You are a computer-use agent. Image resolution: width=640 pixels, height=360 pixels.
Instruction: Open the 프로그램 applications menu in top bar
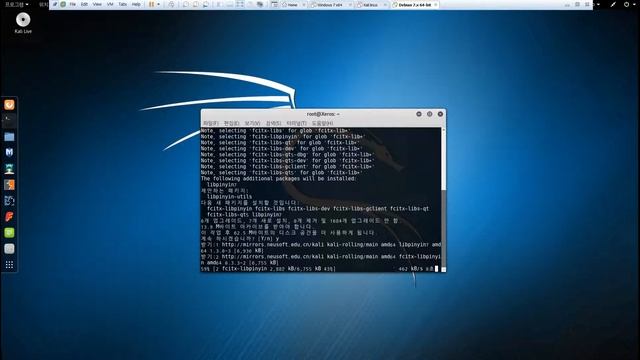[x=16, y=4]
